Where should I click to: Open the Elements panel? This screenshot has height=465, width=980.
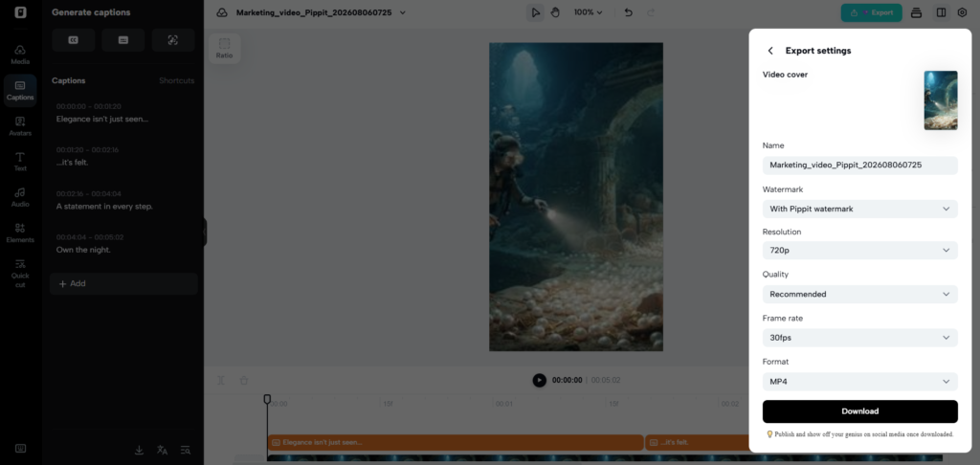(x=20, y=233)
